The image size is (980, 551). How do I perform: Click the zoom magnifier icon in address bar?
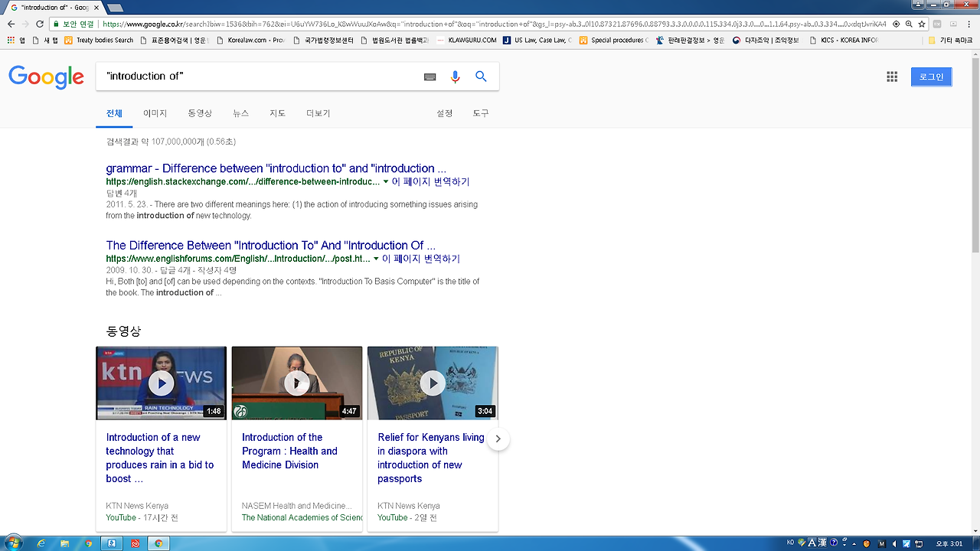coord(909,24)
